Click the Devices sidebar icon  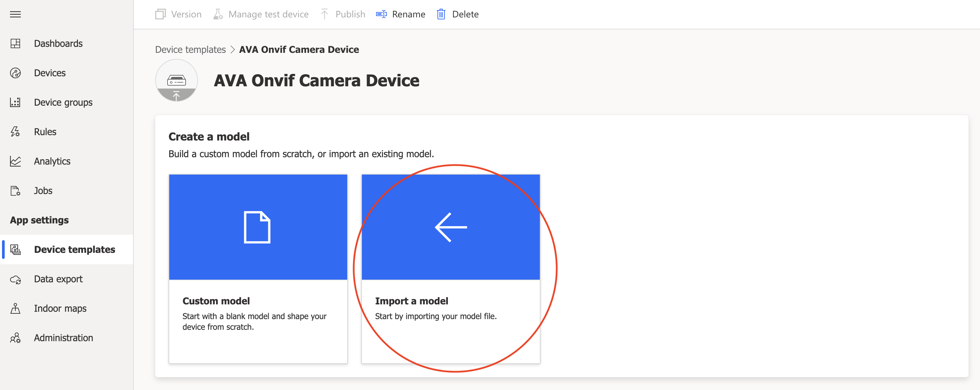pos(16,72)
